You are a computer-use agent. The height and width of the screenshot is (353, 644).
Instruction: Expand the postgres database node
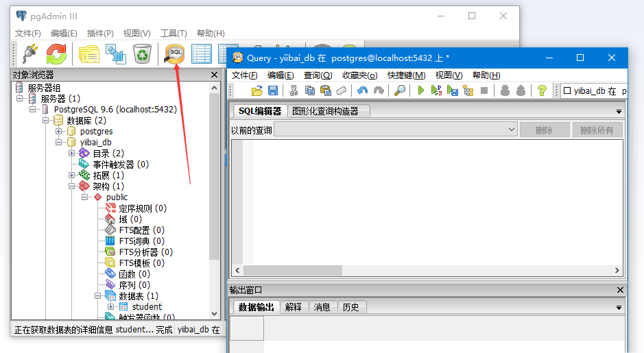tap(59, 132)
